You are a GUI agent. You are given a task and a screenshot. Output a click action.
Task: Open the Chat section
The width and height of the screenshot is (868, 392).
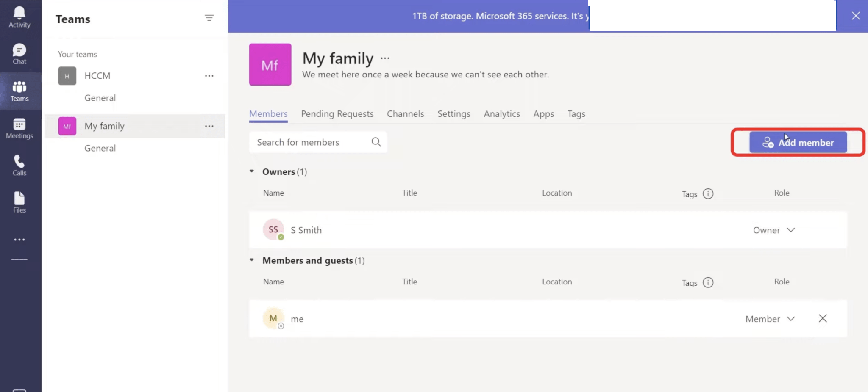coord(19,54)
